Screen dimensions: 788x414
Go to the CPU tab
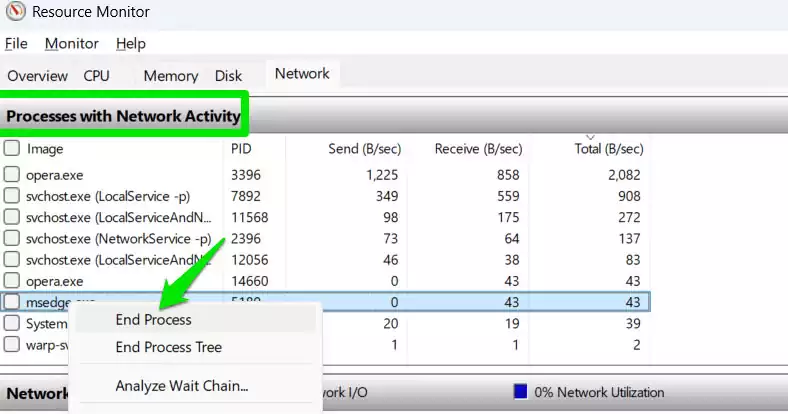(x=96, y=76)
